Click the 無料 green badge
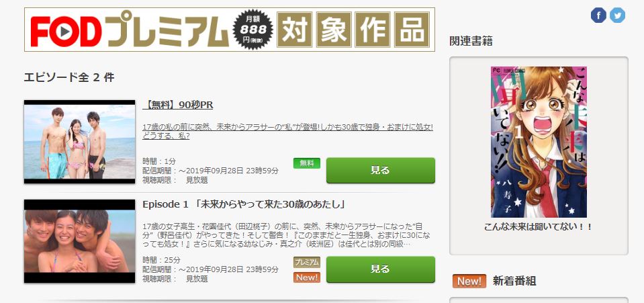The width and height of the screenshot is (644, 303). coord(307,163)
